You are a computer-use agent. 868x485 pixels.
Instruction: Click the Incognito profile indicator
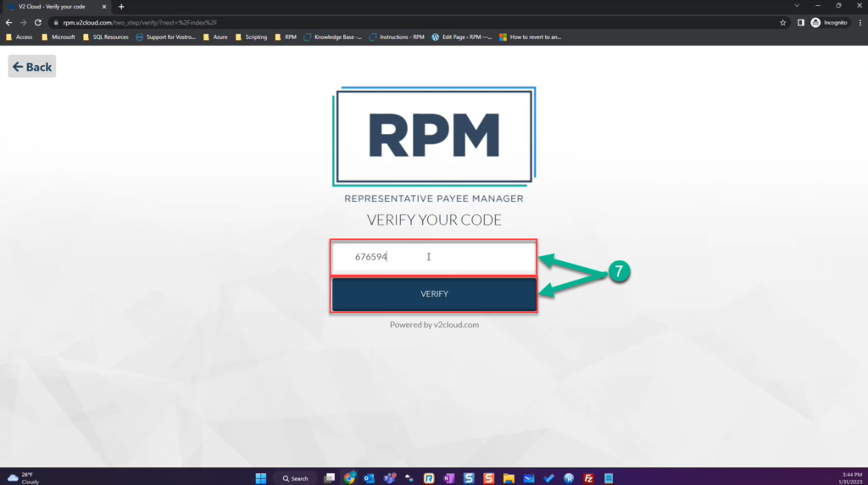pos(829,23)
